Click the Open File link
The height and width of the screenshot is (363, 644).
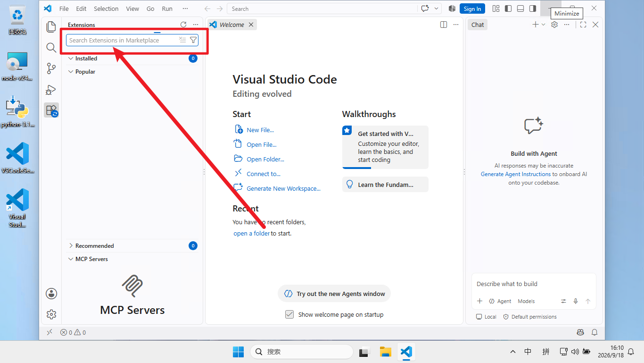[x=262, y=144]
